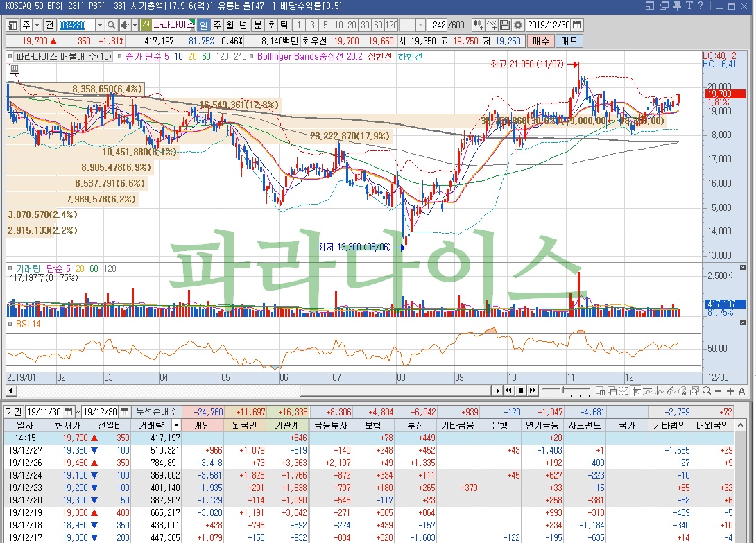This screenshot has height=543, width=756.
Task: Select the 일 daily period button
Action: pyautogui.click(x=204, y=25)
